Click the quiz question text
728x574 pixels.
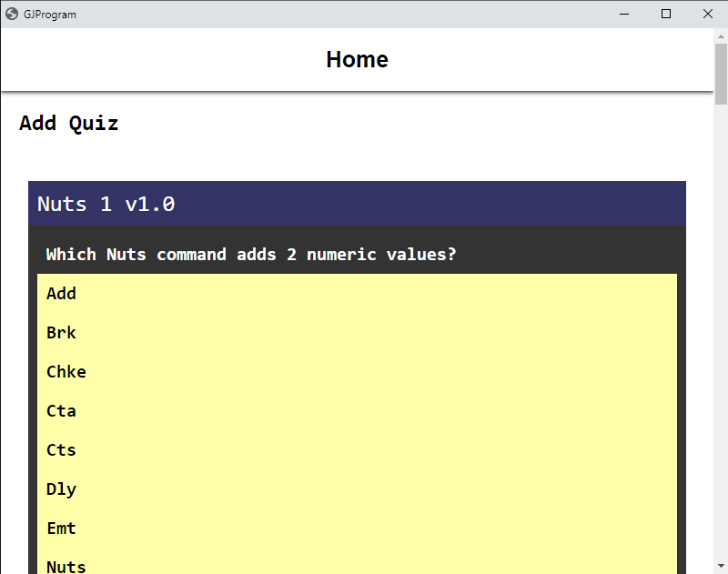[x=251, y=254]
